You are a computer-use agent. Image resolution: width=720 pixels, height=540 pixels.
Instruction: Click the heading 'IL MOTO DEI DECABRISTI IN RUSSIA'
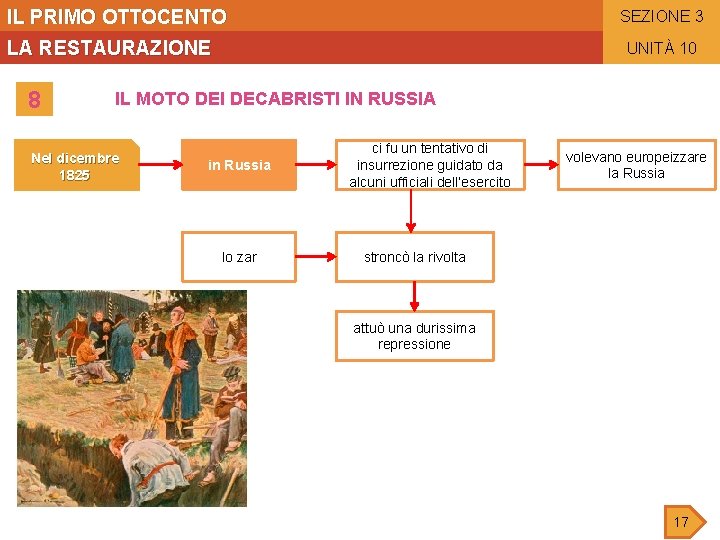point(275,99)
